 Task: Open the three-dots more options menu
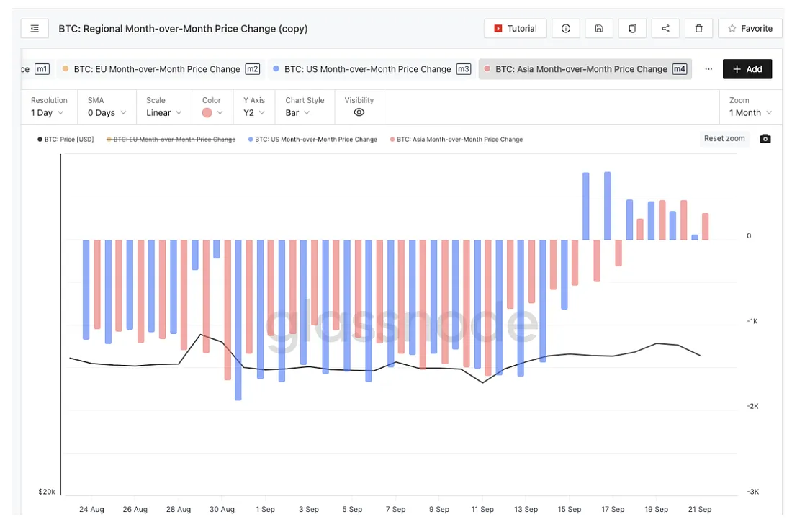point(708,69)
